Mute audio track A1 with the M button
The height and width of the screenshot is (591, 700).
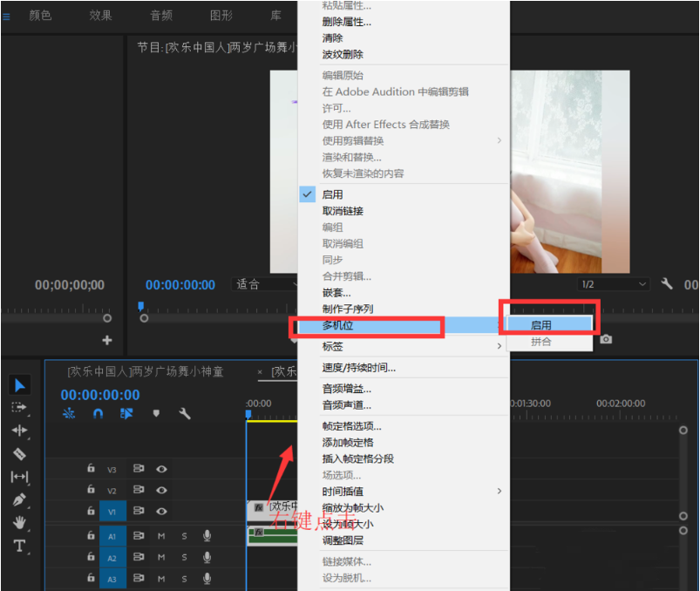point(161,536)
